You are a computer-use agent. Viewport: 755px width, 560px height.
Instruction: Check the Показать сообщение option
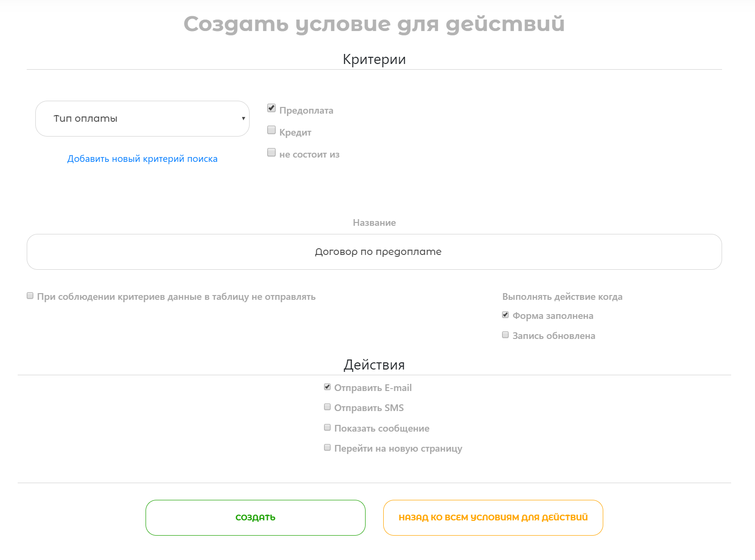point(327,427)
